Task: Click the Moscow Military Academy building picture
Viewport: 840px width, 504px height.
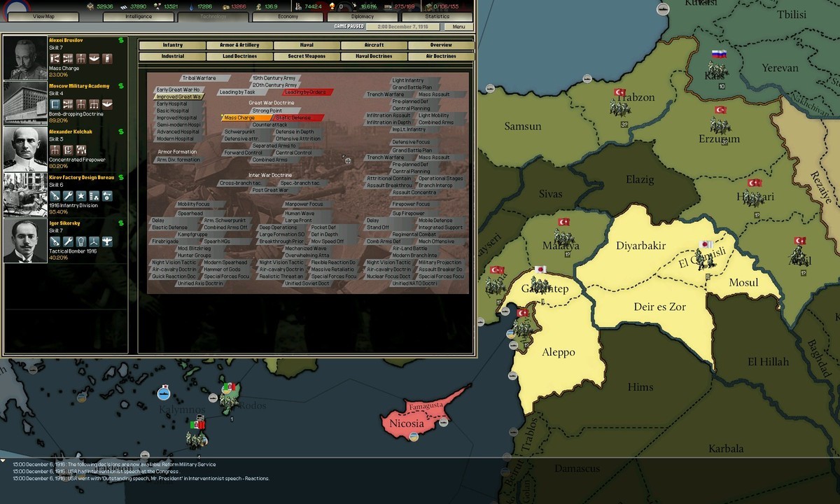Action: (25, 104)
